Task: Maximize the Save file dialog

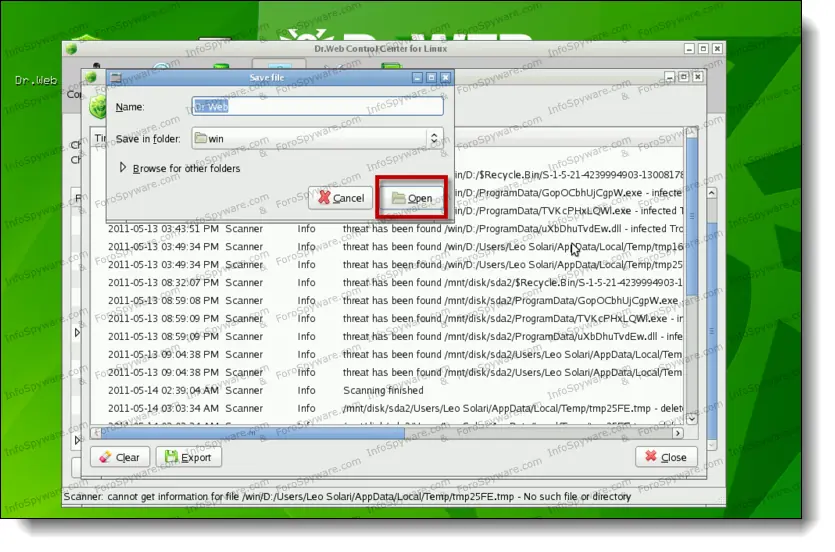Action: (431, 78)
